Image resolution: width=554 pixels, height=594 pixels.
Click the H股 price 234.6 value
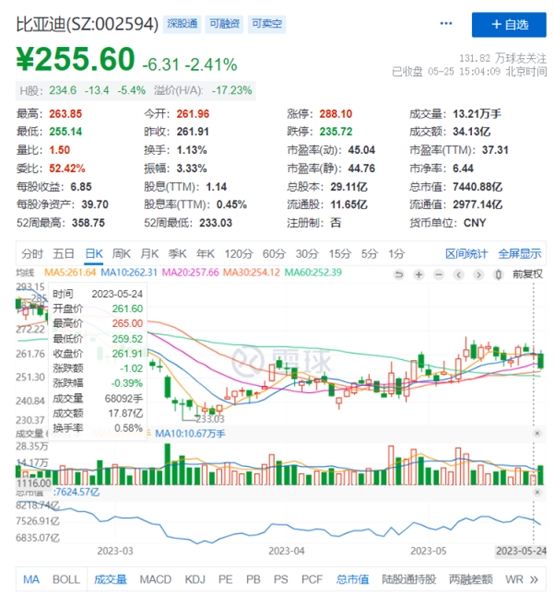[x=63, y=91]
